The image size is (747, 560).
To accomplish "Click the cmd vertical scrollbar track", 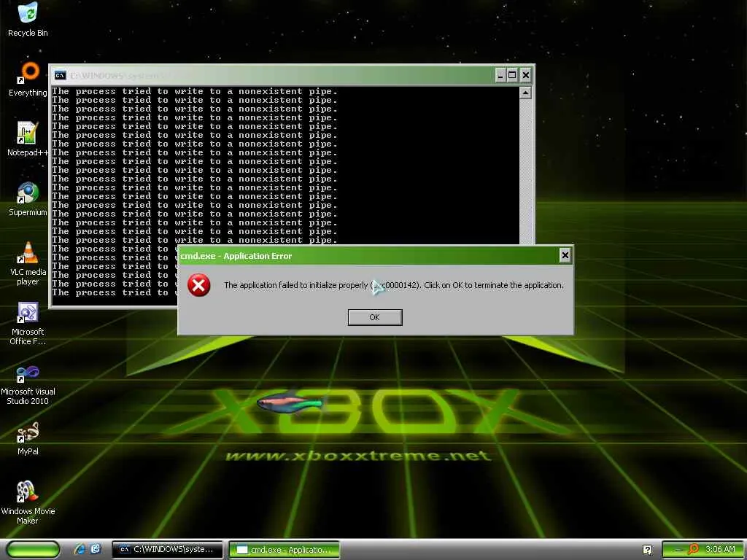I will [525, 171].
